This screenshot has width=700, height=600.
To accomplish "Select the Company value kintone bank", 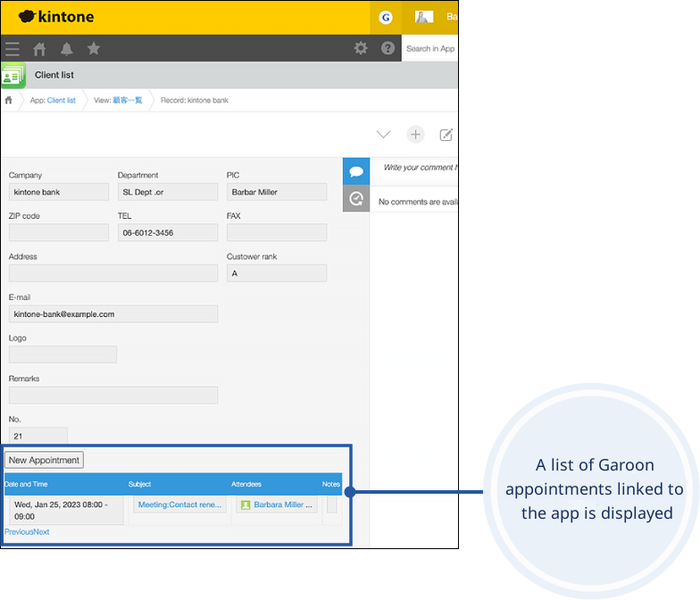I will tap(59, 192).
